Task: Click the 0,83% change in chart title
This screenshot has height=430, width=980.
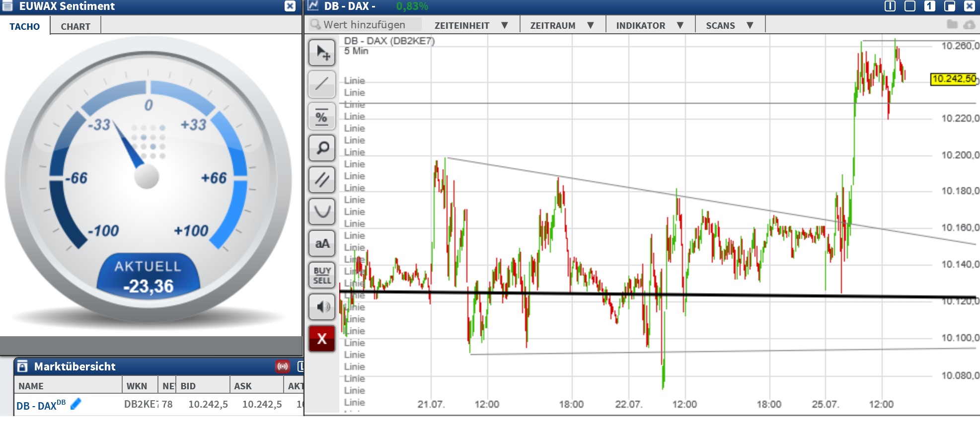Action: point(412,6)
